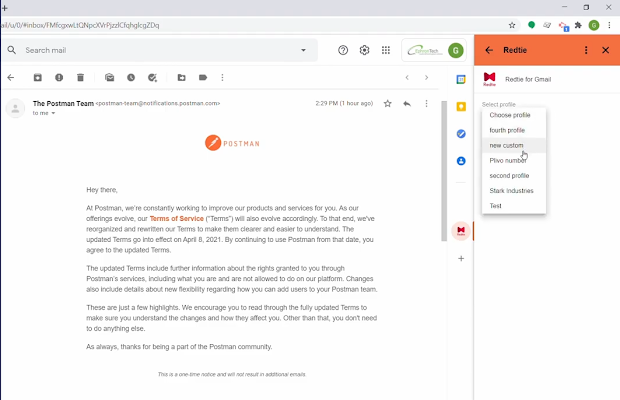
Task: Open the Terms of Service link
Action: pos(176,219)
